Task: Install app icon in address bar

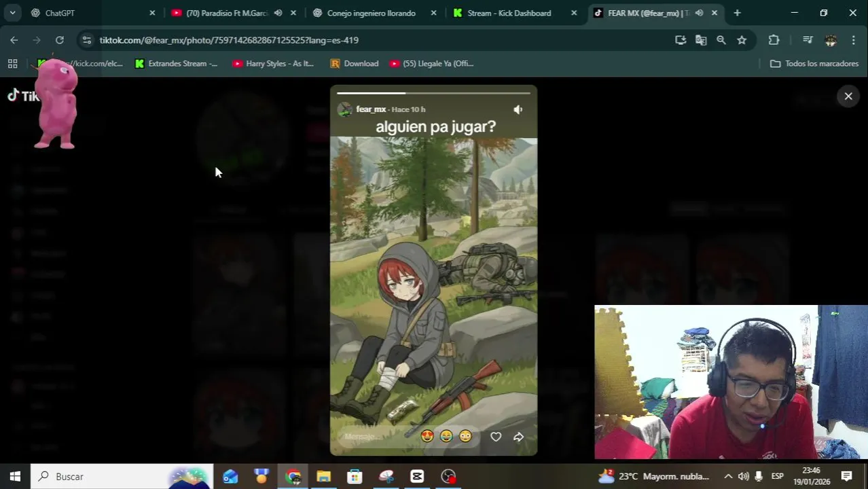Action: pos(681,40)
